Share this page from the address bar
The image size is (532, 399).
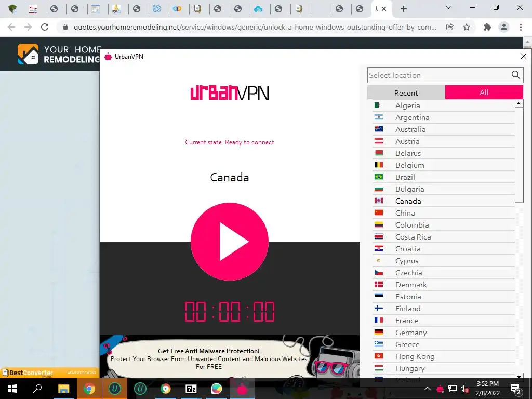point(450,27)
